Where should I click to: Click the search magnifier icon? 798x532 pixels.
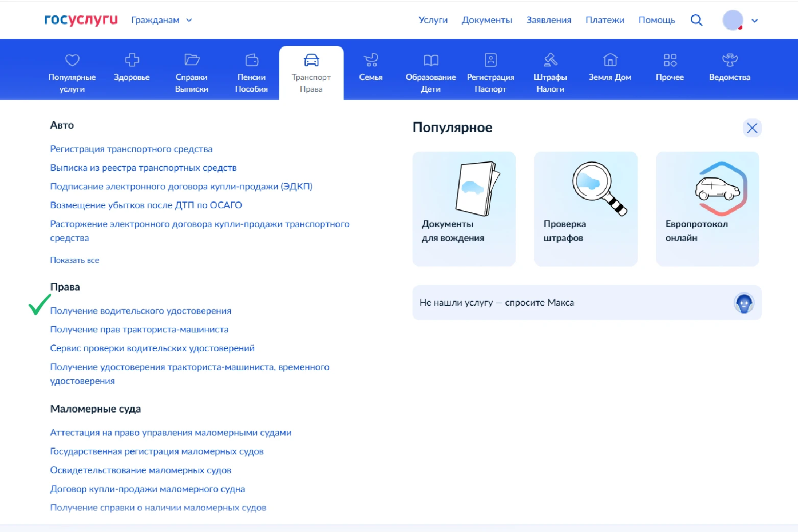point(696,20)
